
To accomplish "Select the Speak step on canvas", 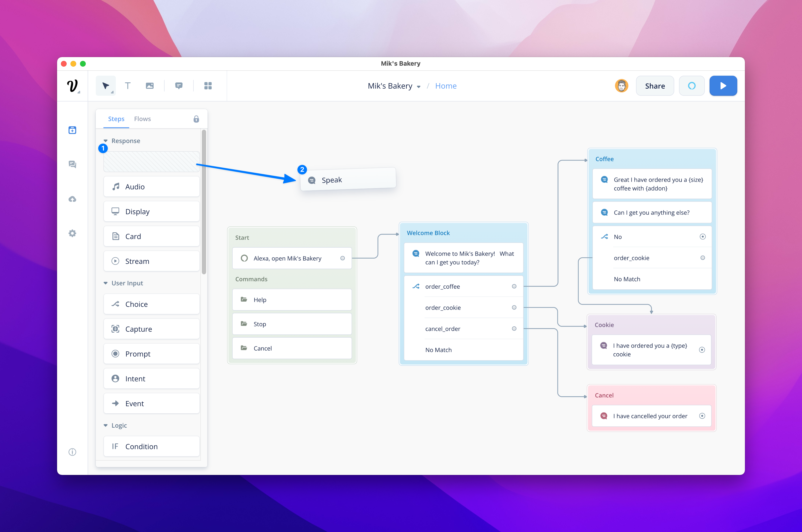I will pos(348,180).
